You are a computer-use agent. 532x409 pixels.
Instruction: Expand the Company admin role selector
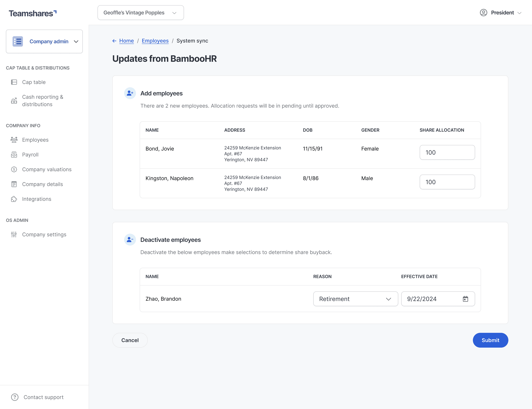(x=44, y=41)
